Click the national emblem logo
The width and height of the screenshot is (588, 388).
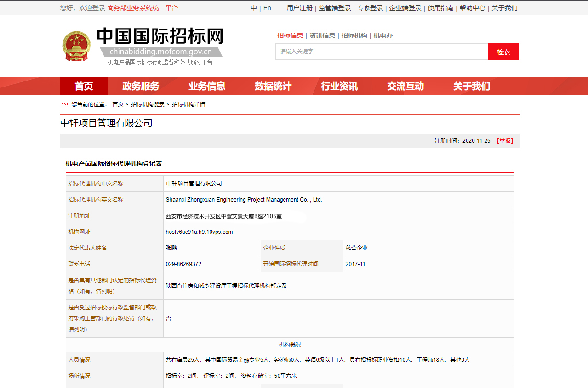pyautogui.click(x=77, y=46)
